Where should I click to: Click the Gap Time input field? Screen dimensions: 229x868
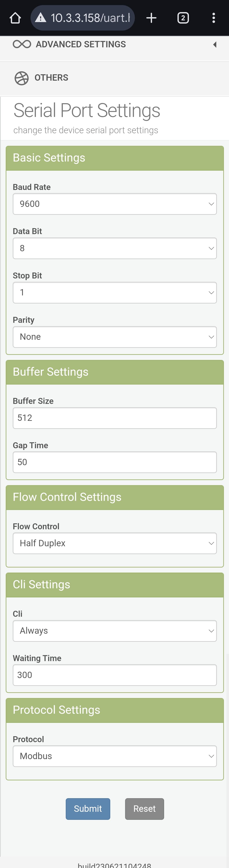tap(114, 462)
